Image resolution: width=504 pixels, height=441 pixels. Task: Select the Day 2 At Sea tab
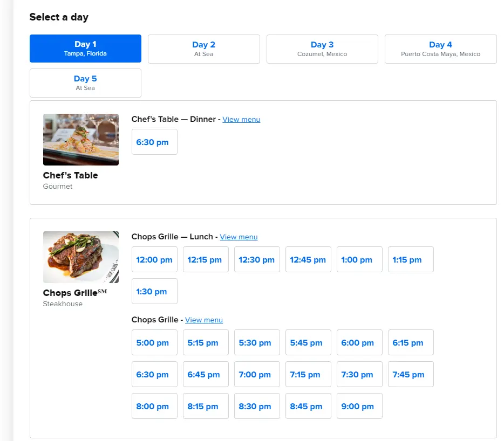coord(203,49)
